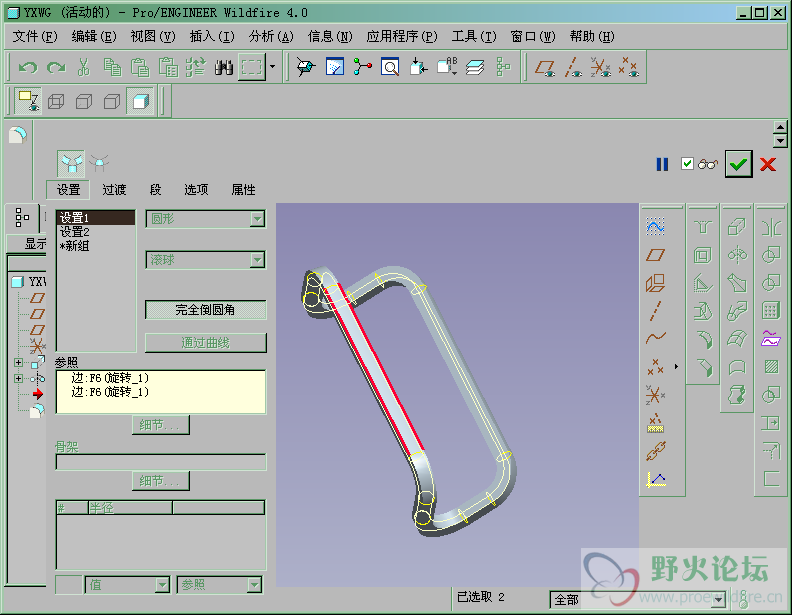The height and width of the screenshot is (615, 792).
Task: Click the revolve tool icon
Action: pyautogui.click(x=737, y=255)
